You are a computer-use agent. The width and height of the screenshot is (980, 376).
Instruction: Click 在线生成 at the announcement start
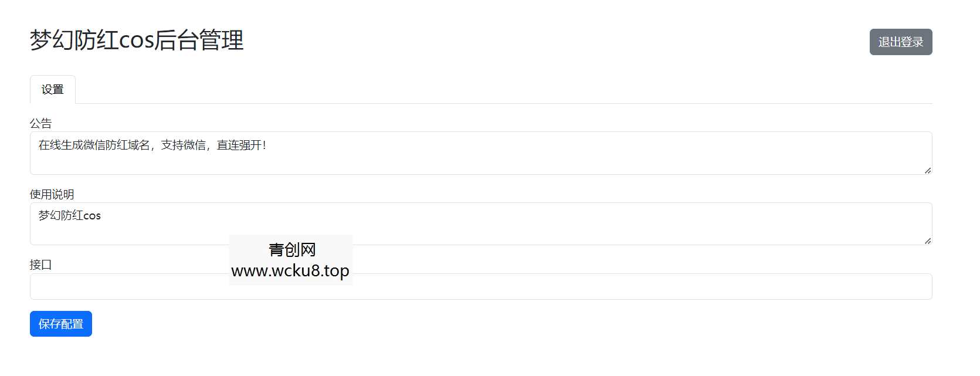coord(60,145)
